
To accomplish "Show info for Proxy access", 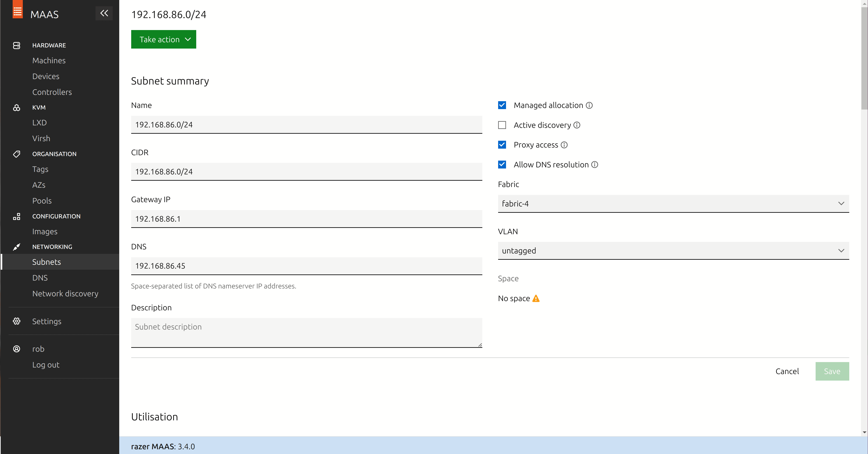I will coord(564,145).
